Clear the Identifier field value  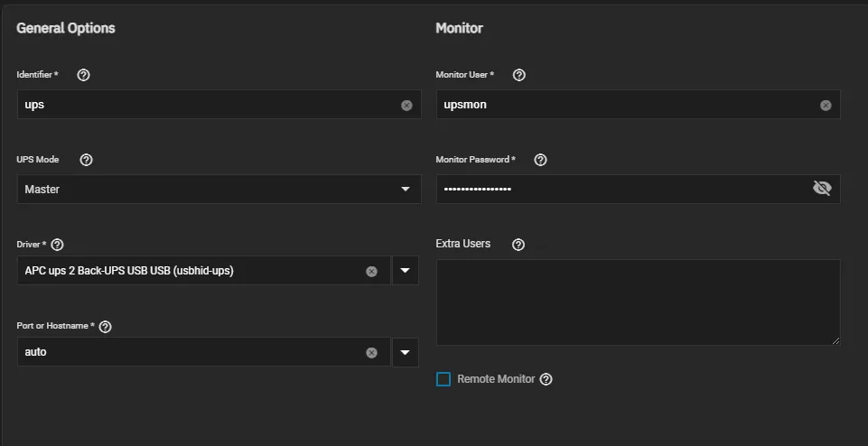(406, 105)
